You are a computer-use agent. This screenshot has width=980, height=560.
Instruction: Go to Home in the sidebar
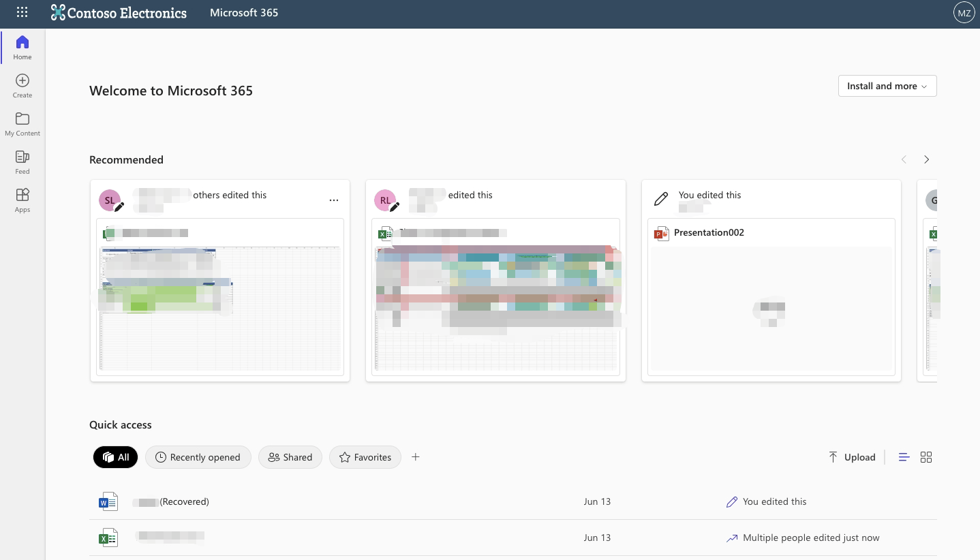pos(22,47)
